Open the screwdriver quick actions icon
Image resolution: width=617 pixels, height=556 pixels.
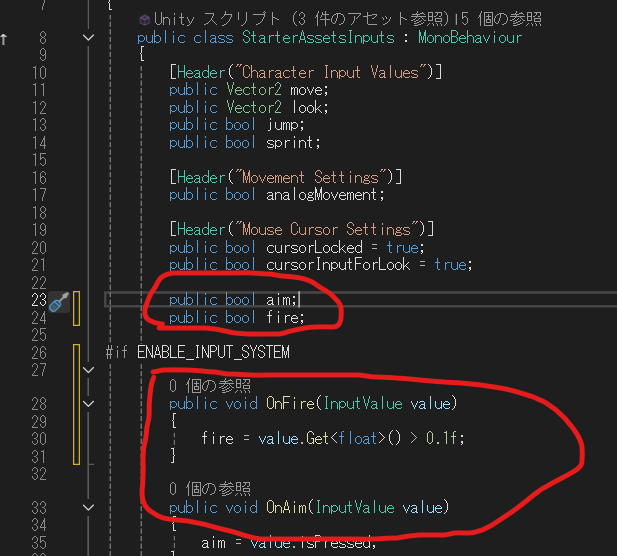[x=59, y=302]
